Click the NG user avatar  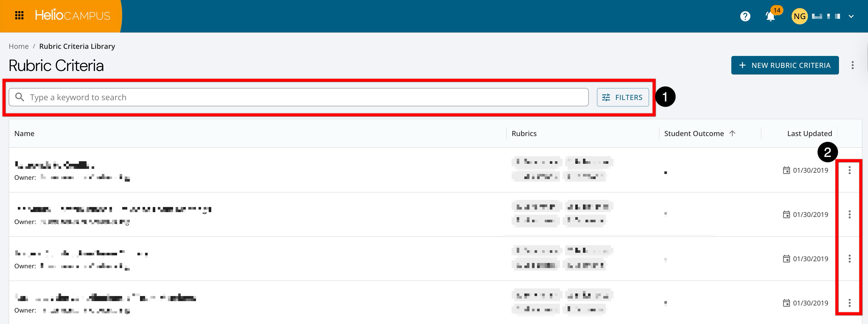coord(799,16)
